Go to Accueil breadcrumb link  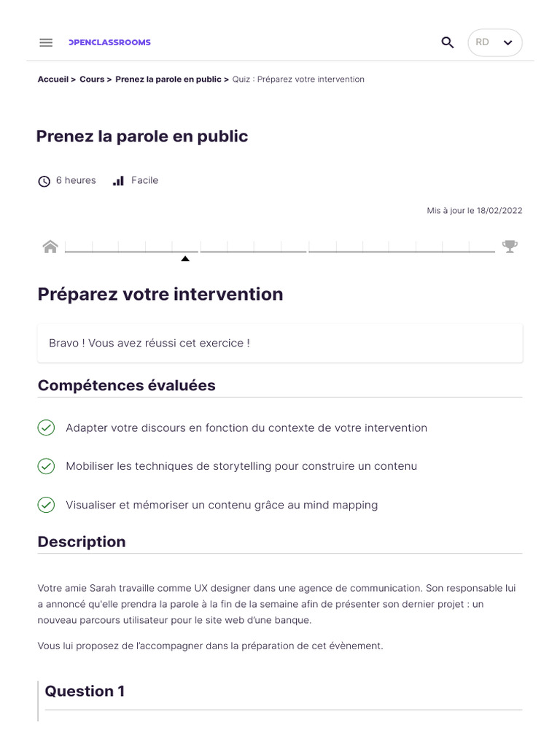(x=53, y=79)
